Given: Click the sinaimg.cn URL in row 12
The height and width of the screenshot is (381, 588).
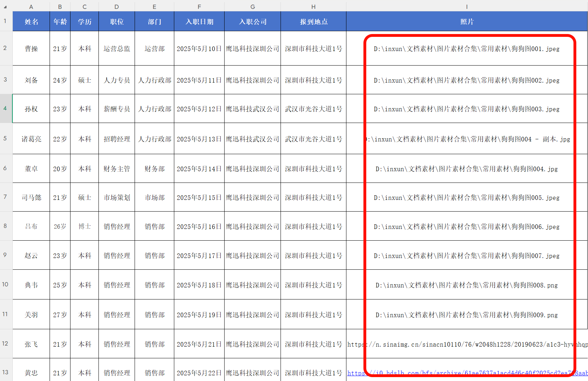Looking at the screenshot, I should click(x=460, y=344).
